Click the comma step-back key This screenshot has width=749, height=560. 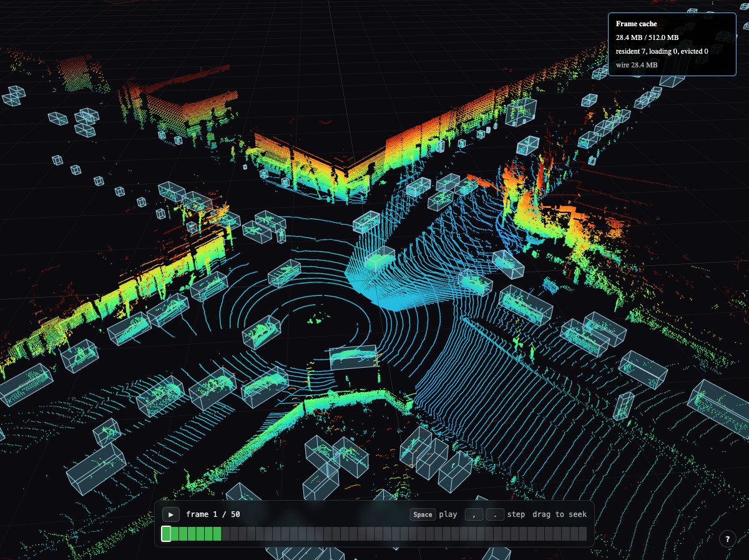[474, 514]
